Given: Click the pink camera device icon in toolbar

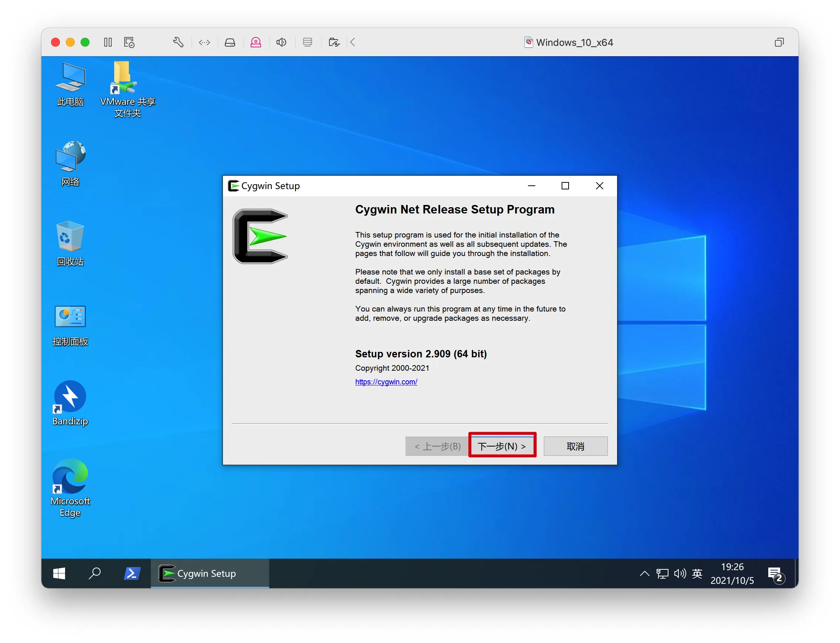Looking at the screenshot, I should (256, 42).
